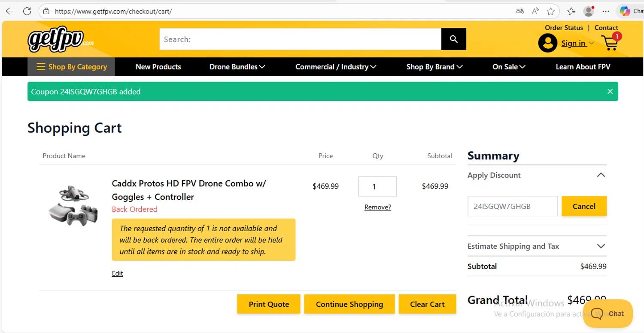Click the Order Status link

pyautogui.click(x=564, y=27)
